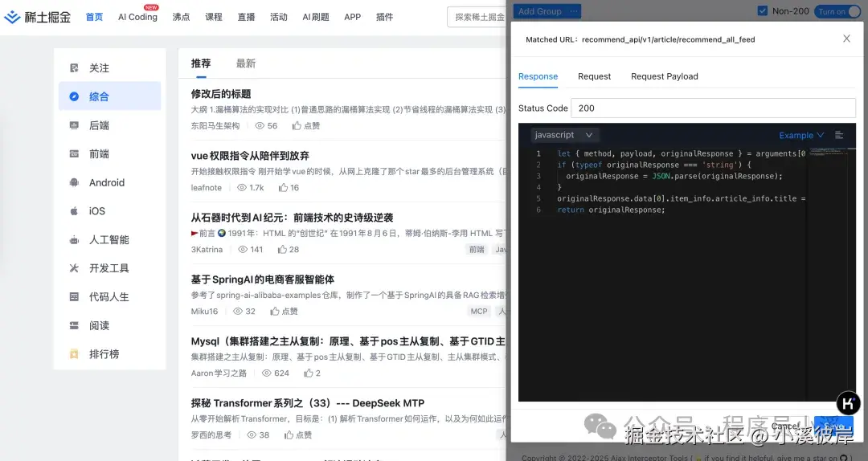Open author 3Katrina profile

[207, 250]
